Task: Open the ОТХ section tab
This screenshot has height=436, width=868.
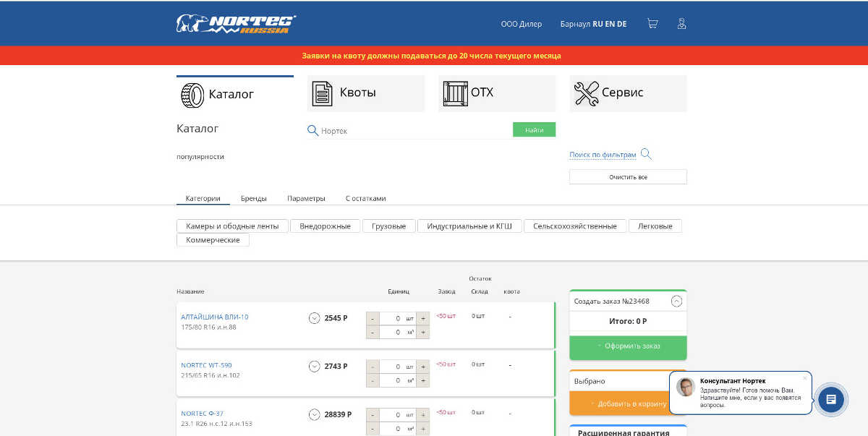Action: [x=497, y=94]
